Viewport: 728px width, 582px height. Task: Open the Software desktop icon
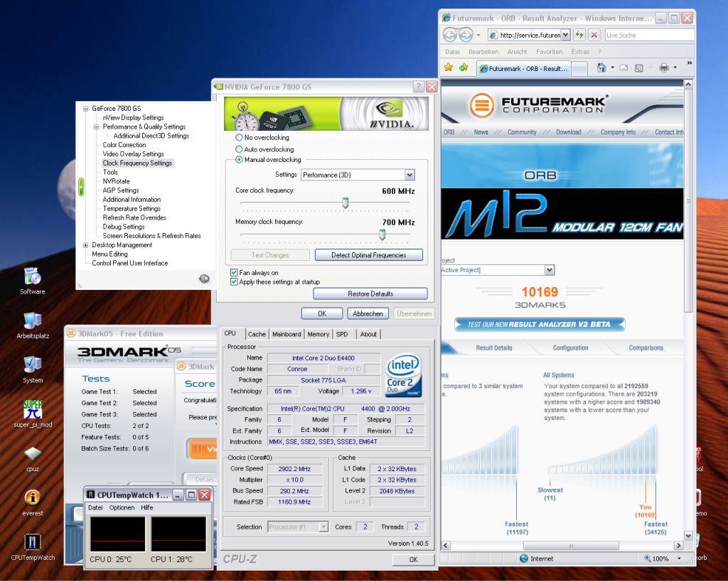coord(33,277)
